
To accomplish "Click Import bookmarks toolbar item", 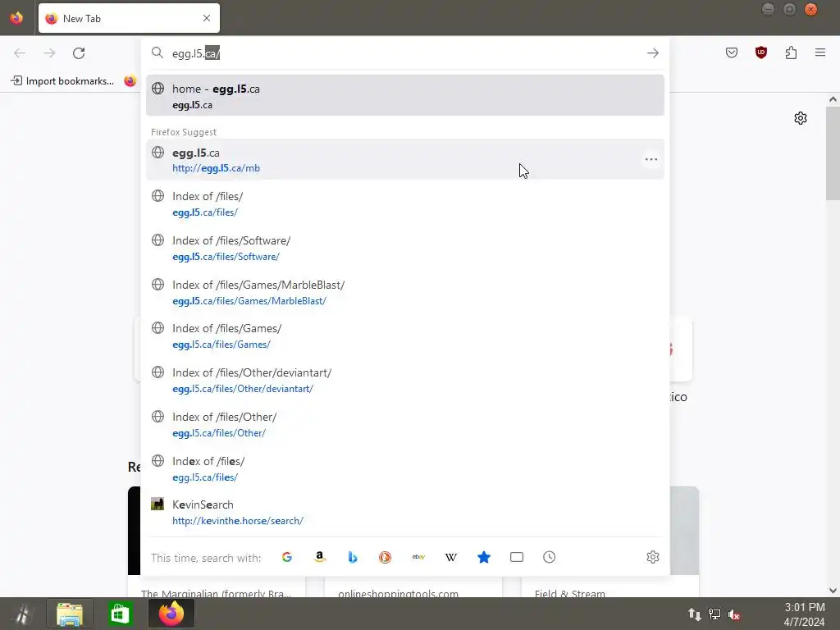I will pos(62,81).
